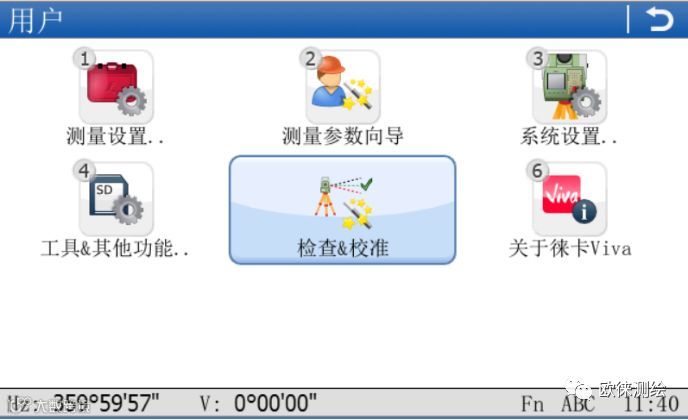Image resolution: width=688 pixels, height=420 pixels.
Task: Click the 用户 title text
Action: tap(35, 20)
